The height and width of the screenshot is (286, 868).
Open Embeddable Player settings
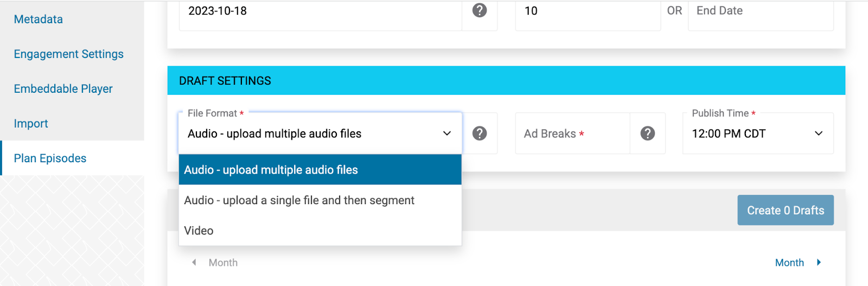pyautogui.click(x=63, y=88)
